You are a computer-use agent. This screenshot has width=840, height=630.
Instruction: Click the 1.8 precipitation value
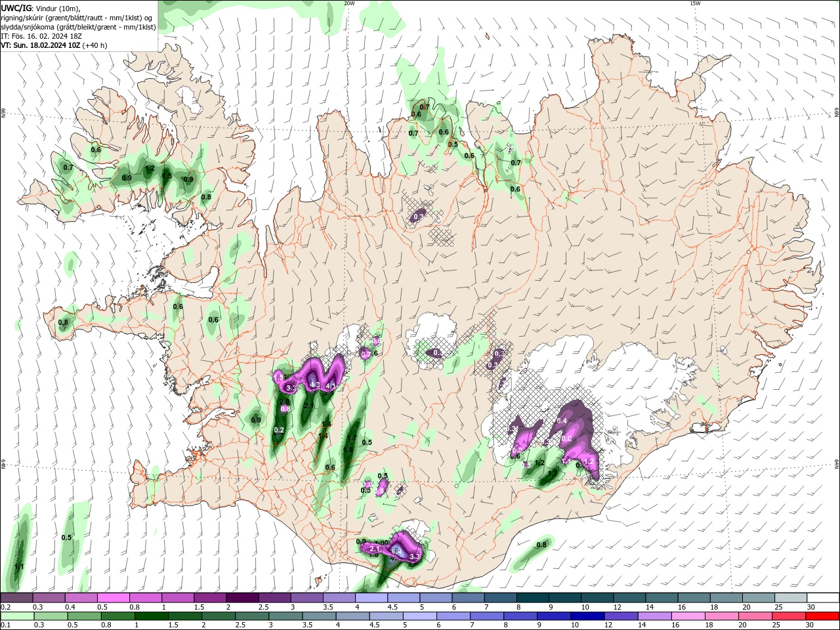(348, 450)
